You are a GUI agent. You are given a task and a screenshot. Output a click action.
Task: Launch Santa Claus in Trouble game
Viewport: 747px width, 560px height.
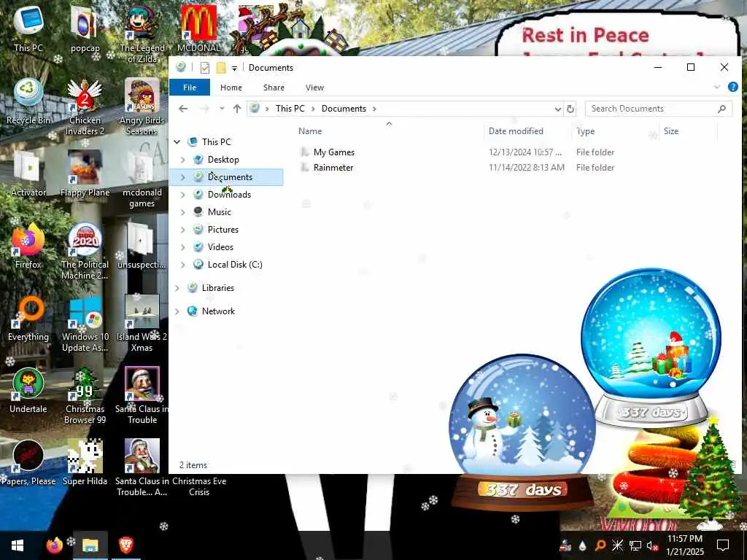pyautogui.click(x=142, y=396)
